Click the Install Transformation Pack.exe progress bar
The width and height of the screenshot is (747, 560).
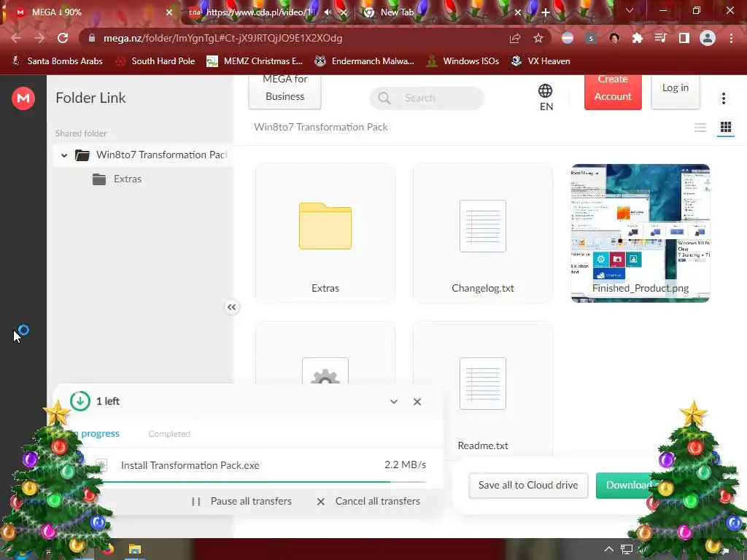click(264, 482)
